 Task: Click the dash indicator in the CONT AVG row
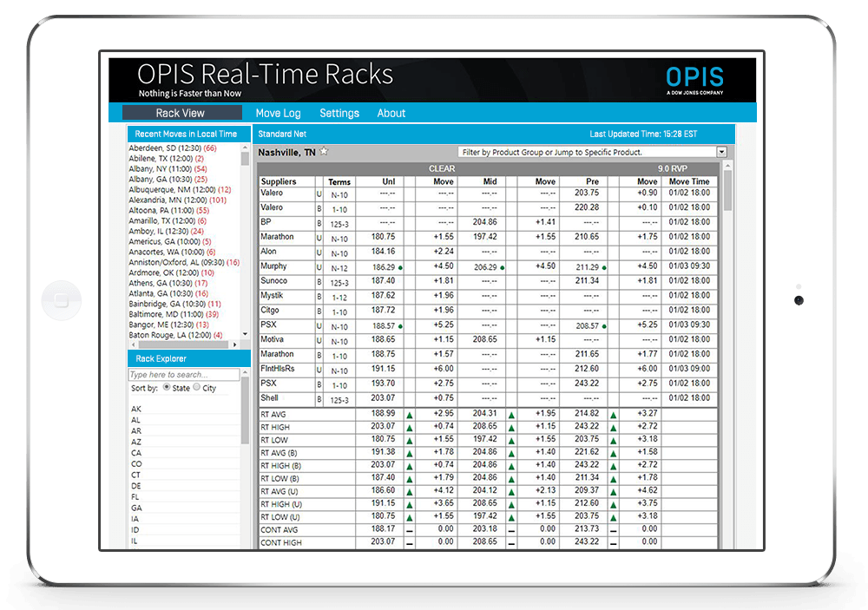[x=410, y=529]
